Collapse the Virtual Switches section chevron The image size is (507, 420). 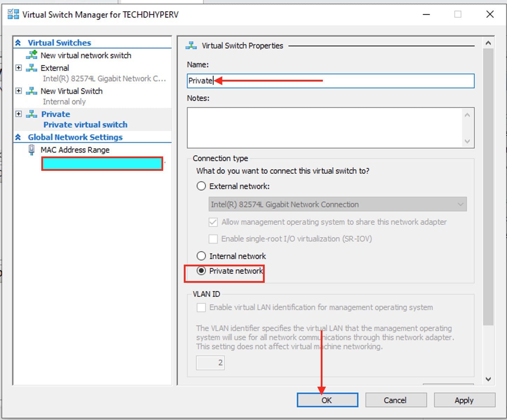[18, 43]
